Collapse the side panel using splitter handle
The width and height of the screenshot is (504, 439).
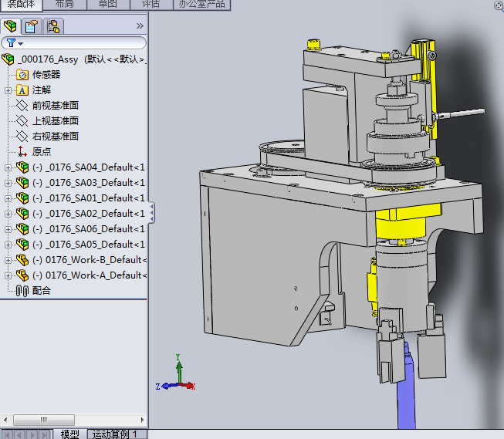click(151, 212)
